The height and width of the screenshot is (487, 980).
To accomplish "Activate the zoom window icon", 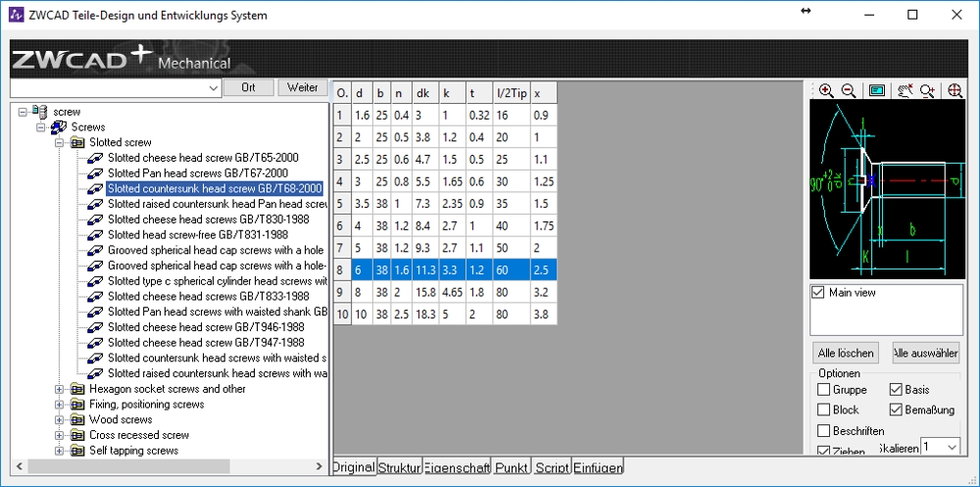I will [877, 91].
